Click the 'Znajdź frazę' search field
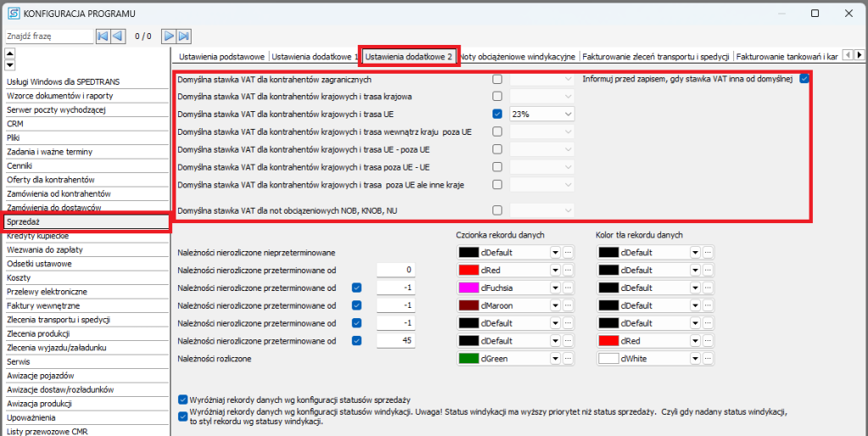Screen dimensions: 868x436 click(47, 36)
